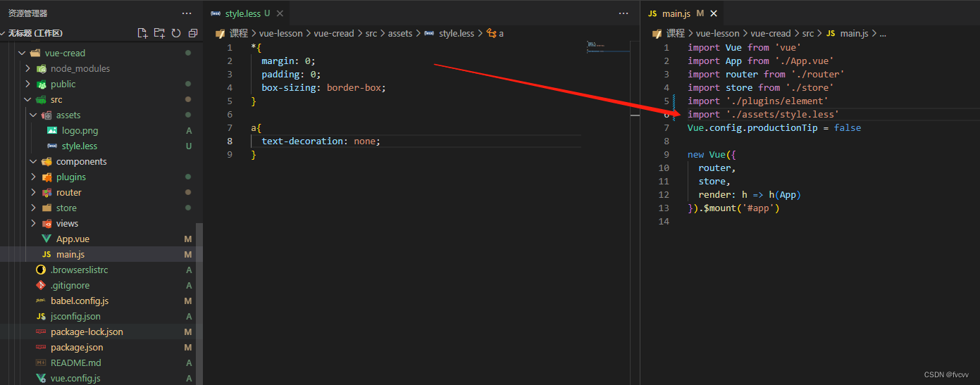Image resolution: width=980 pixels, height=385 pixels.
Task: Click the git icon beside .gitignore
Action: [41, 285]
